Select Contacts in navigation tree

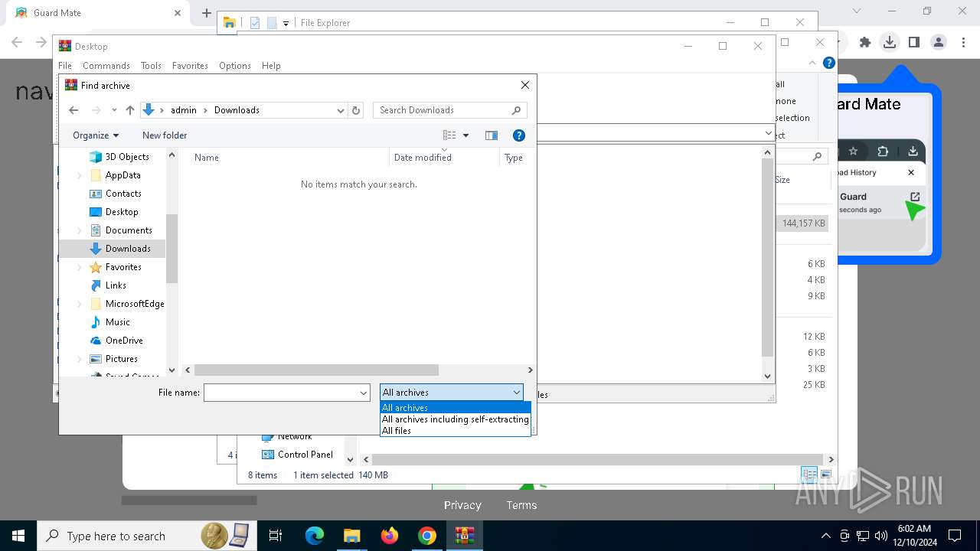coord(123,194)
